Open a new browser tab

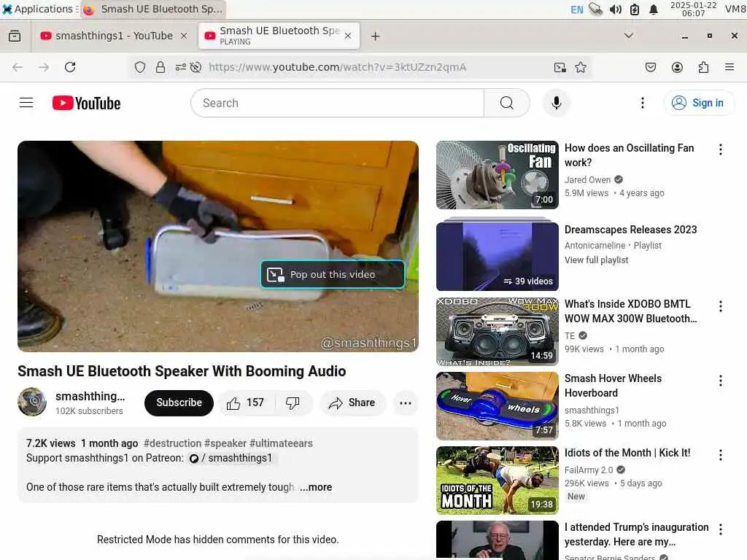click(x=375, y=36)
